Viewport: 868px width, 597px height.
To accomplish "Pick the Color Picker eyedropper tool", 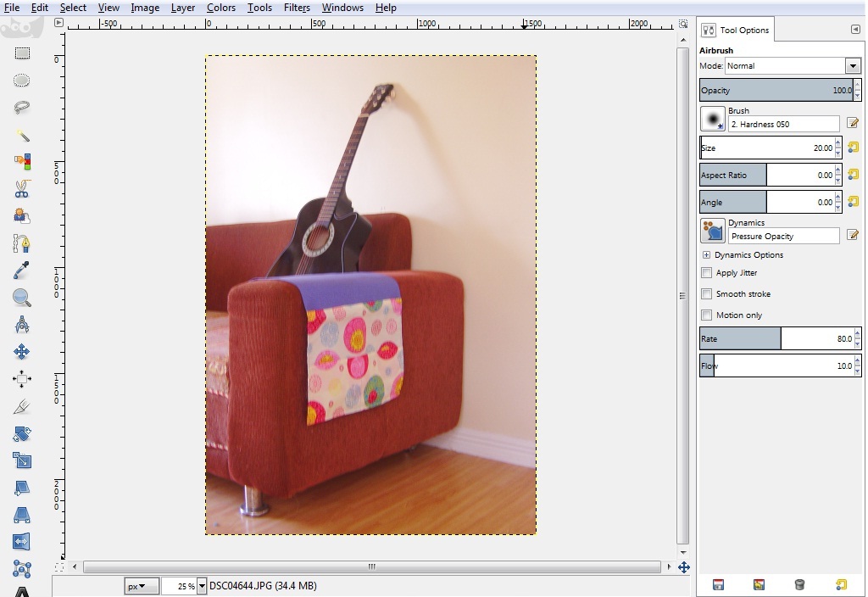I will tap(22, 271).
